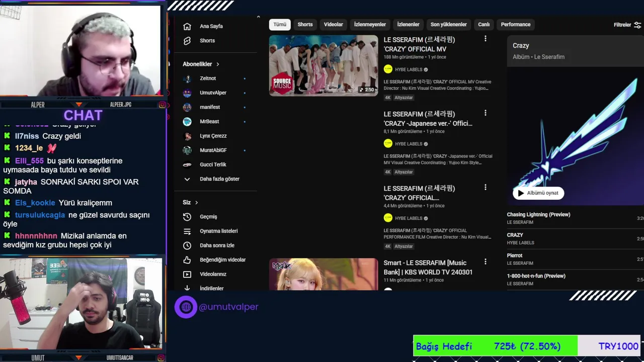Open Gucci Terlik channel avatar
The image size is (644, 362).
point(187,164)
